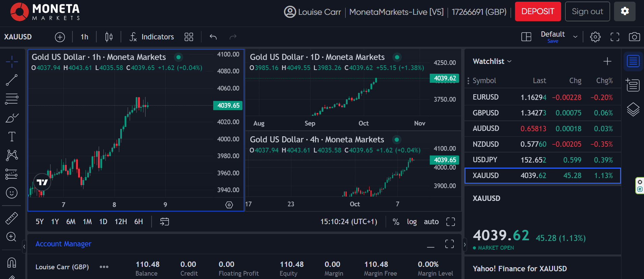The image size is (644, 279).
Task: Select XAUUSD row in the watchlist
Action: [x=543, y=176]
